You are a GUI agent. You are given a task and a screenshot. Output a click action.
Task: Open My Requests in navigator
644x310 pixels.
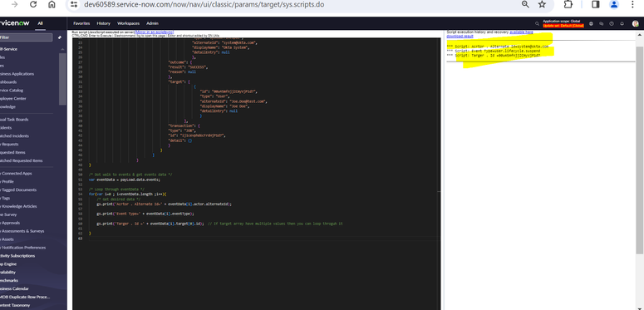tap(9, 144)
